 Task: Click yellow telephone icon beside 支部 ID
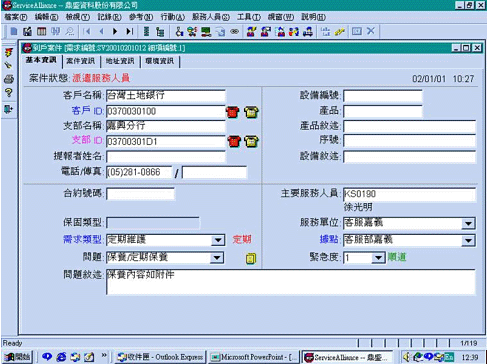pos(251,142)
